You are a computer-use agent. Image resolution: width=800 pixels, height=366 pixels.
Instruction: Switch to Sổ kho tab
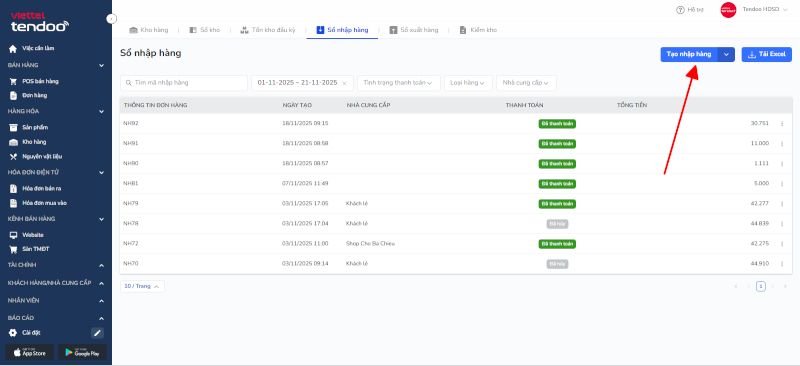204,30
